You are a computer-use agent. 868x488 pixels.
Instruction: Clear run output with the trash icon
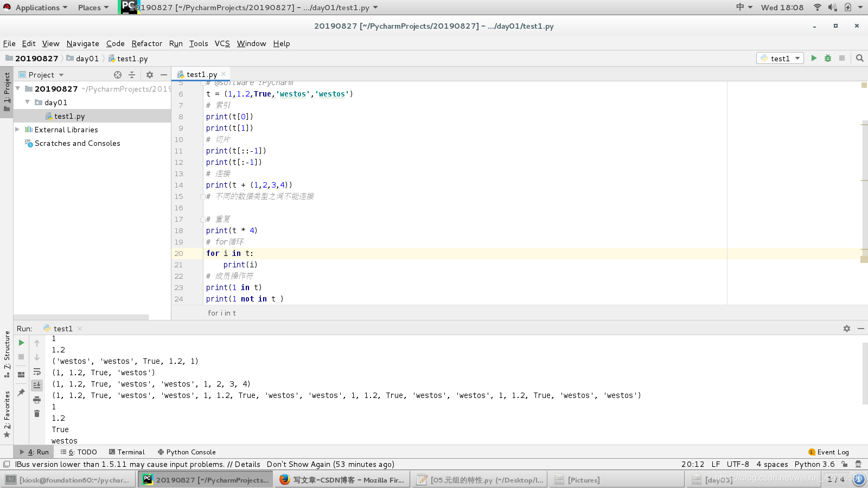pos(37,414)
